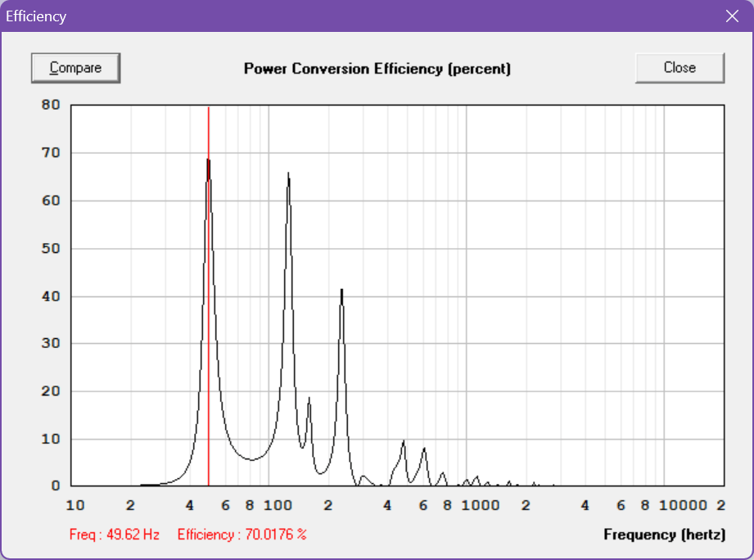Click the Power Conversion Efficiency title

pyautogui.click(x=377, y=69)
